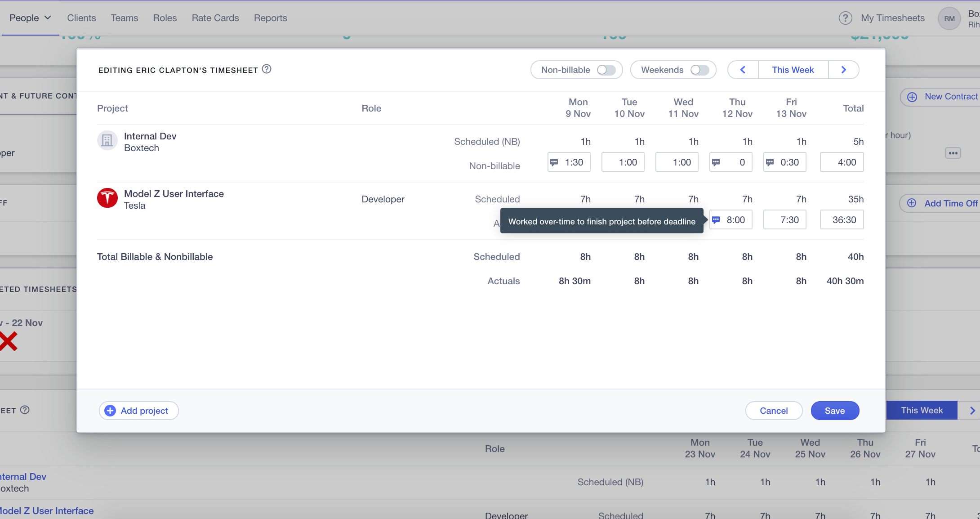Screen dimensions: 980x519
Task: Open the People dropdown menu
Action: point(30,18)
